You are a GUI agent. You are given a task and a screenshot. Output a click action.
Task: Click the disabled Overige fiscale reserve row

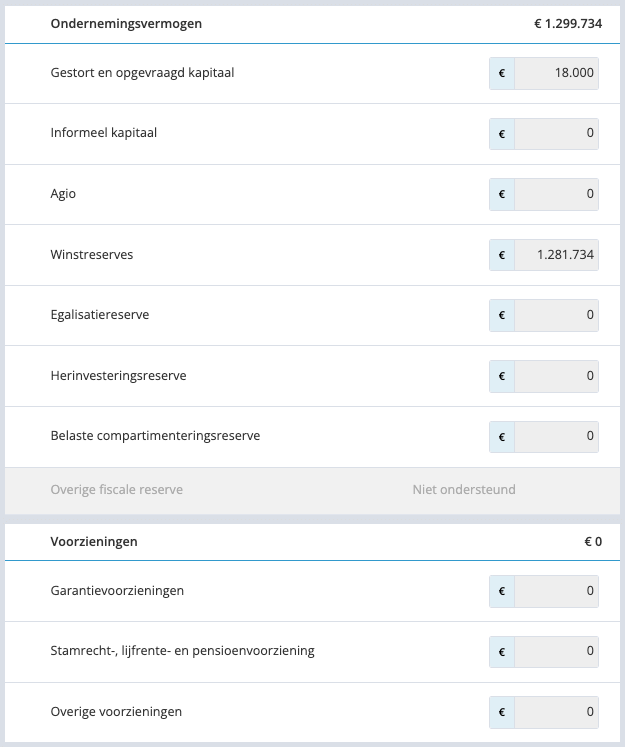[x=312, y=490]
